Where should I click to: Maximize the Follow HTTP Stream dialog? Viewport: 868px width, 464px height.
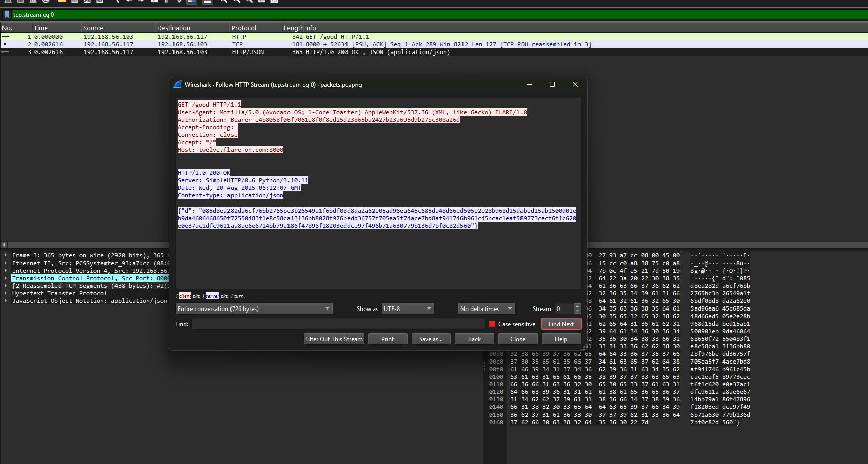point(552,85)
